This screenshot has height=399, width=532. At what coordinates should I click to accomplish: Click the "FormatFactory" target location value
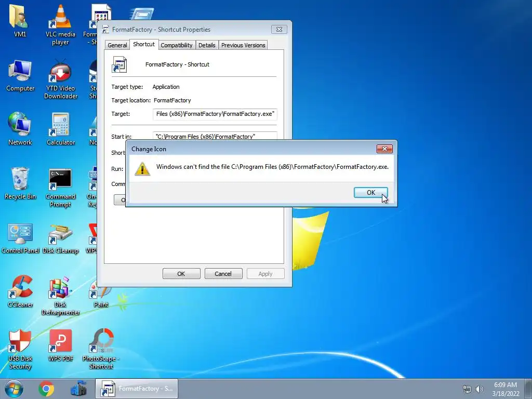(x=172, y=100)
